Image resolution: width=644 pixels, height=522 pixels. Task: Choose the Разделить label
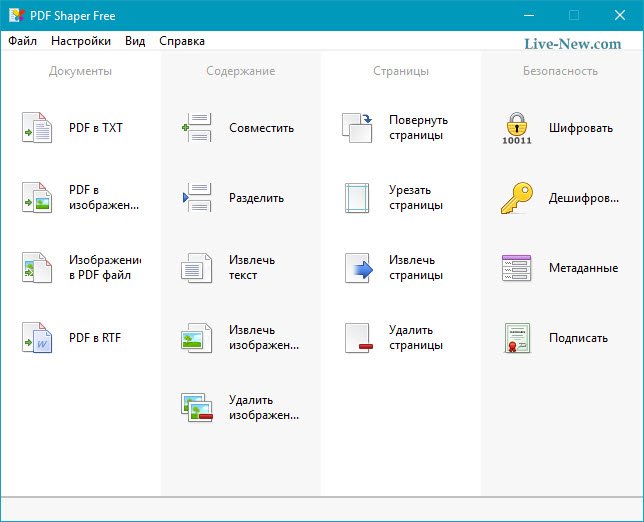point(256,198)
